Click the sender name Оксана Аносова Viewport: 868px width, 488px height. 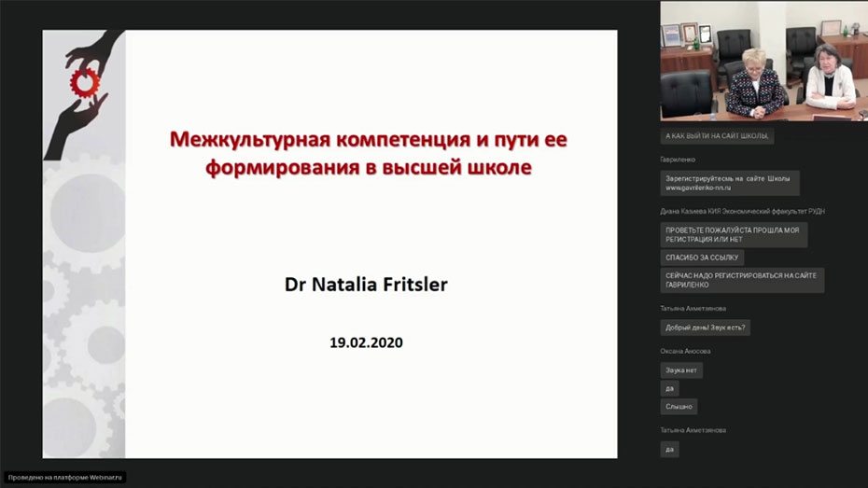(x=685, y=351)
